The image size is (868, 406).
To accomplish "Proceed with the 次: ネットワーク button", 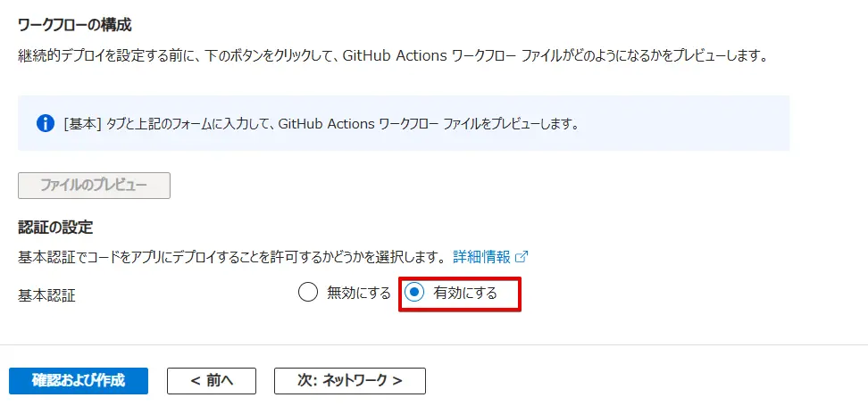I will [349, 381].
